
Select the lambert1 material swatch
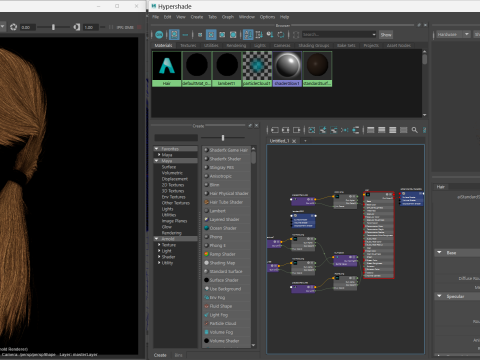pos(227,69)
